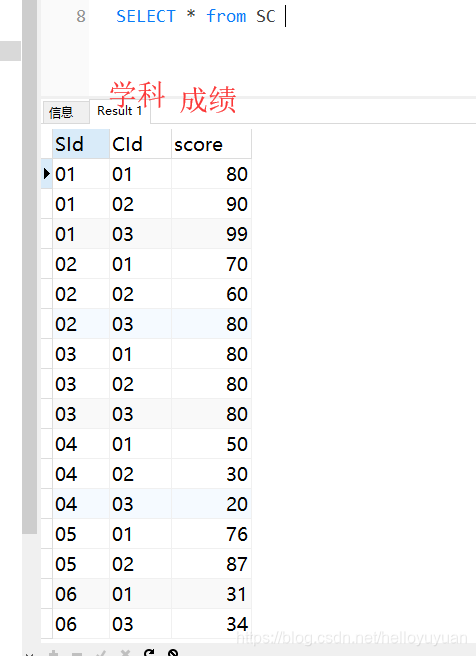This screenshot has width=476, height=656.
Task: Select the CId cell in the row scoring 60
Action: pos(140,294)
